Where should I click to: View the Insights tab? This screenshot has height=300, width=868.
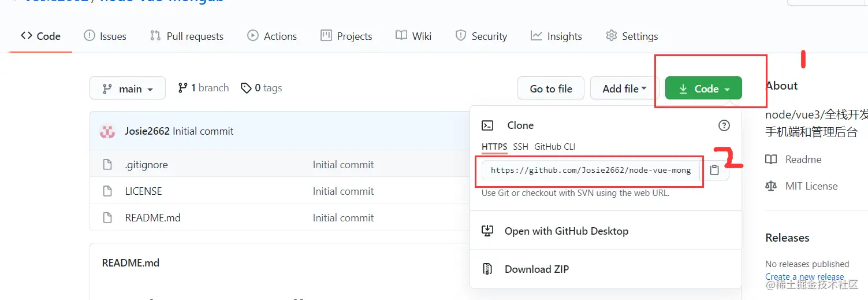pyautogui.click(x=557, y=36)
